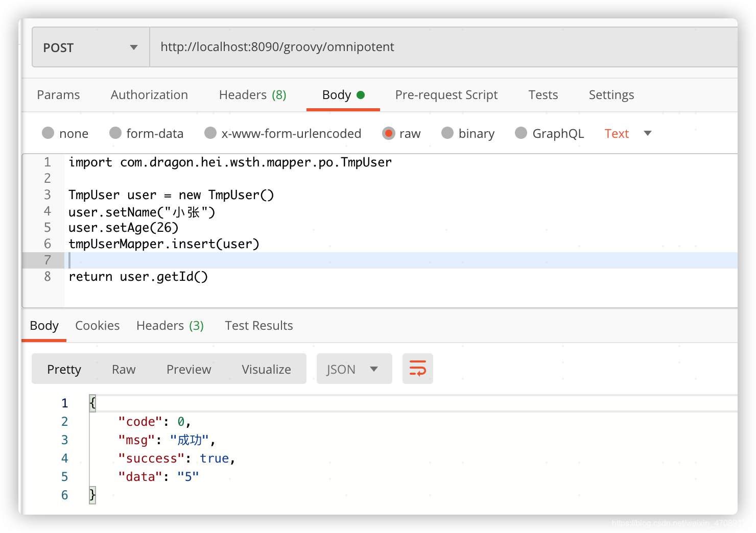Open the Tests tab

click(x=543, y=95)
